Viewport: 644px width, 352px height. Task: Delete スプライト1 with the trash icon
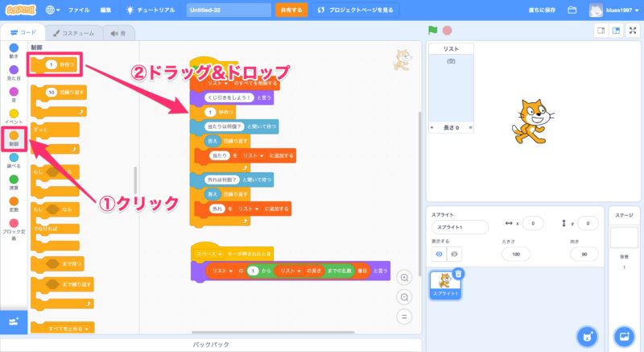point(458,274)
